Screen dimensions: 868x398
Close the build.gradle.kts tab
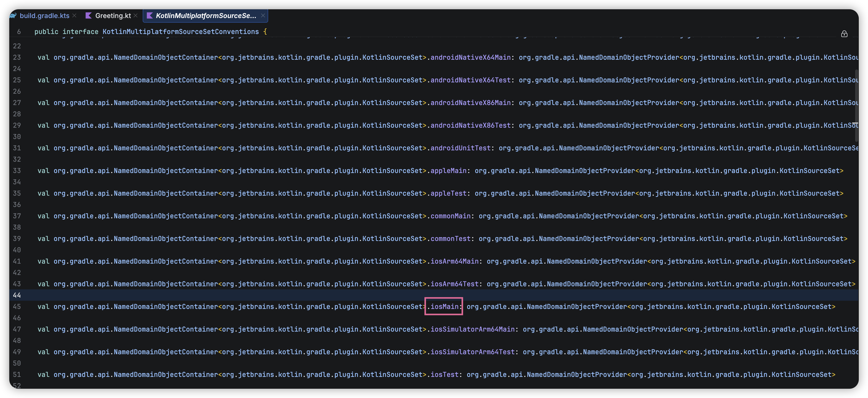(x=75, y=15)
